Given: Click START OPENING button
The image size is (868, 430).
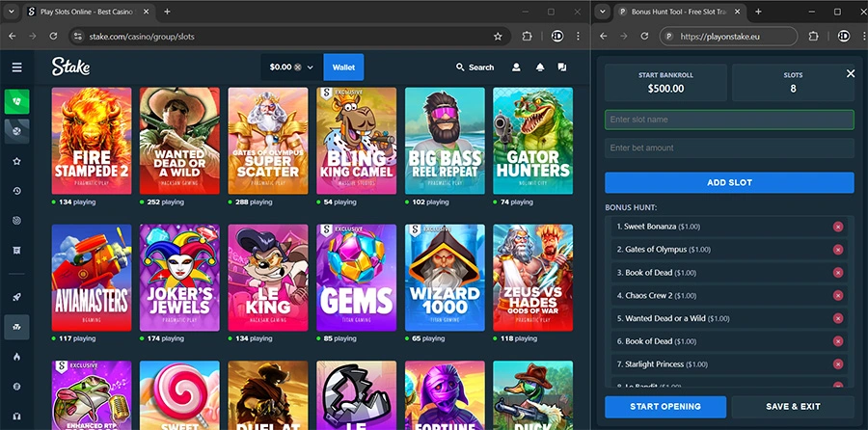Looking at the screenshot, I should pos(665,407).
